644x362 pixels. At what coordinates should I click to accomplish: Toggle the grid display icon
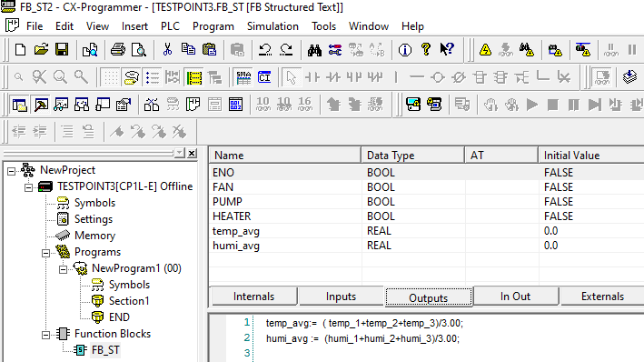pyautogui.click(x=111, y=77)
